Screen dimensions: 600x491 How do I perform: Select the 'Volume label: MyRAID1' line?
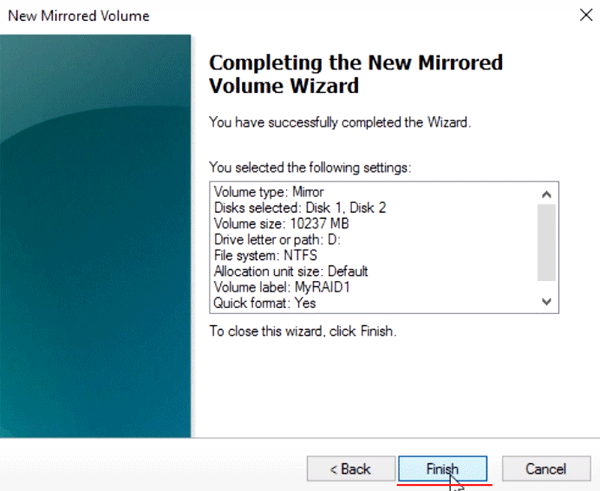(282, 287)
